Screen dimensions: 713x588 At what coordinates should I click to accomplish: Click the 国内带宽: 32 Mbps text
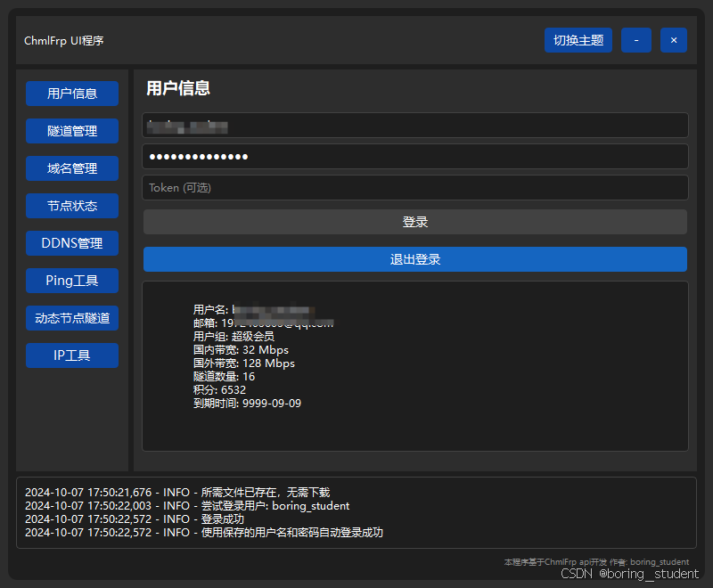(241, 350)
